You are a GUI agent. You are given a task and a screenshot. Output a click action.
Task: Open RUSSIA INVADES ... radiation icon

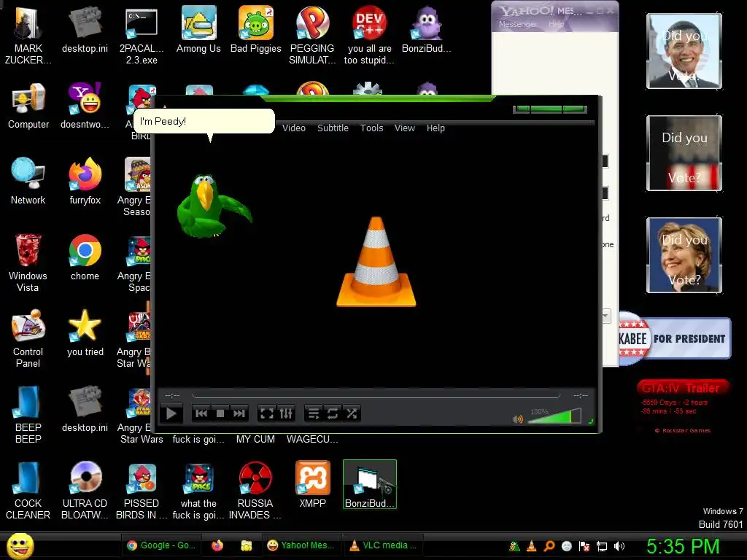click(x=255, y=491)
